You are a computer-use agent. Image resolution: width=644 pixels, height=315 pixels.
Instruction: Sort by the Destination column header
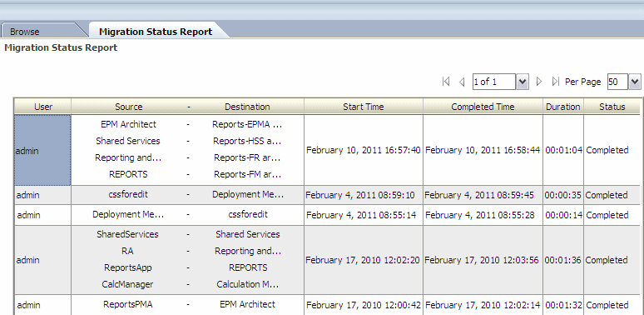point(247,107)
